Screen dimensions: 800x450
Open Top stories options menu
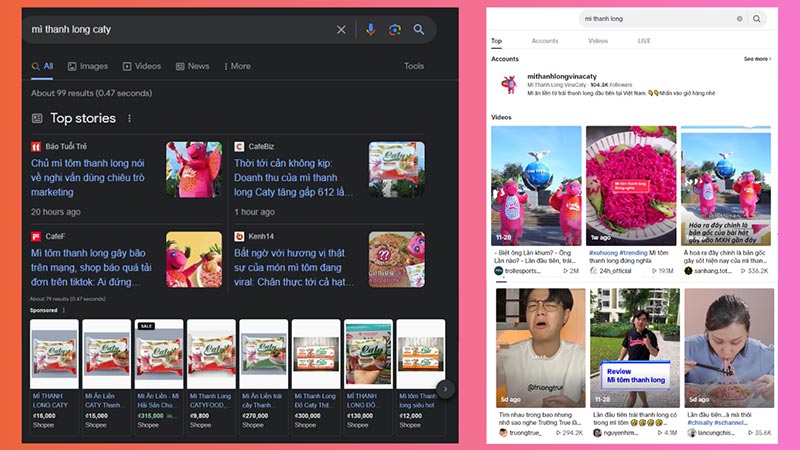pos(130,118)
